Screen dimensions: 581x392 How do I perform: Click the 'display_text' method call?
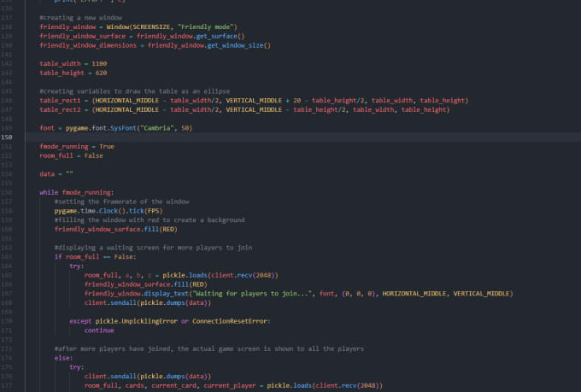pos(166,294)
